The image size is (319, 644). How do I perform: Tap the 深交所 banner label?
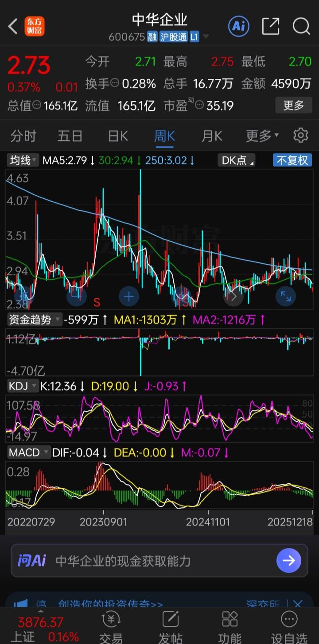click(263, 605)
